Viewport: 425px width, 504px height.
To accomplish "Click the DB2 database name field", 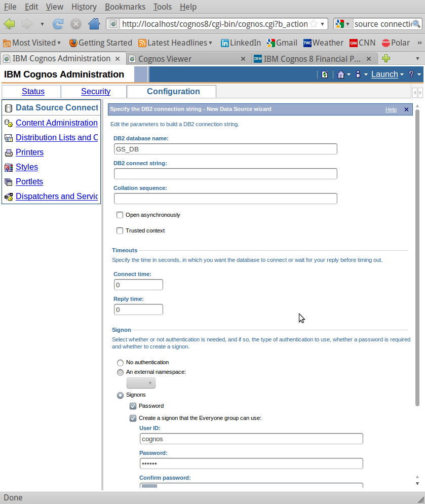I will (225, 149).
